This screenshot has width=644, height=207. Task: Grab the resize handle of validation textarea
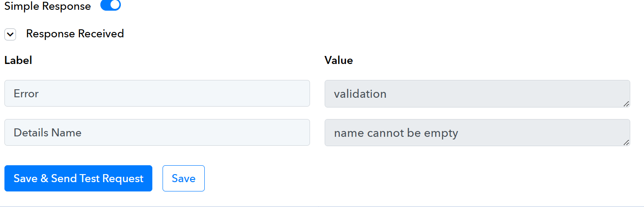[x=626, y=103]
